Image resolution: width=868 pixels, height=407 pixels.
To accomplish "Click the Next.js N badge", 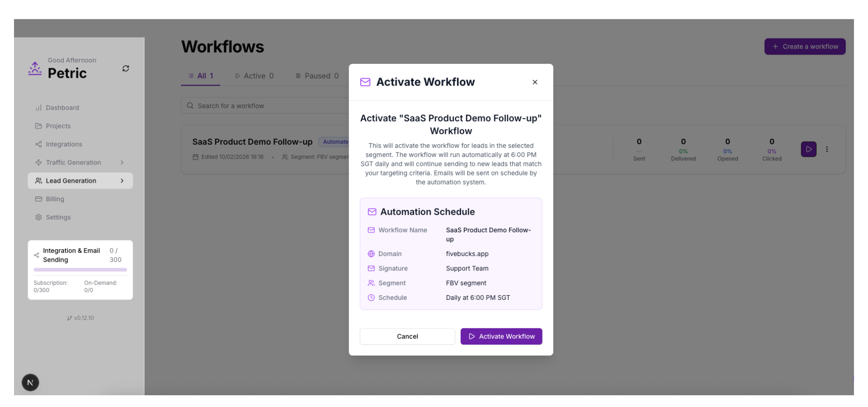I will [30, 383].
